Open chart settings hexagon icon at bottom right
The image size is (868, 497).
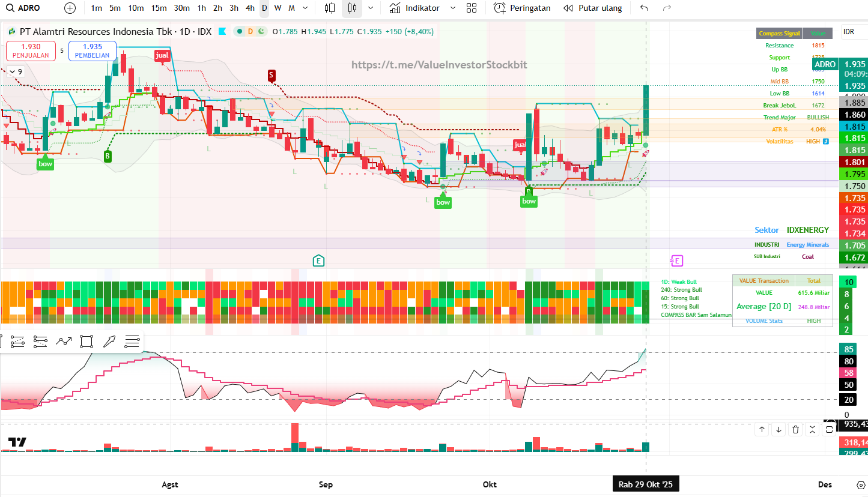(x=861, y=485)
